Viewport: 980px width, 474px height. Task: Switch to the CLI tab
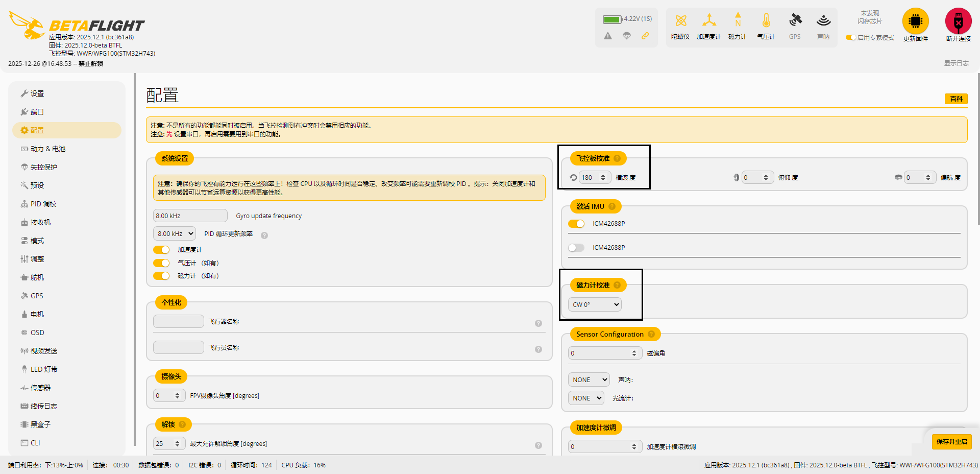click(35, 443)
